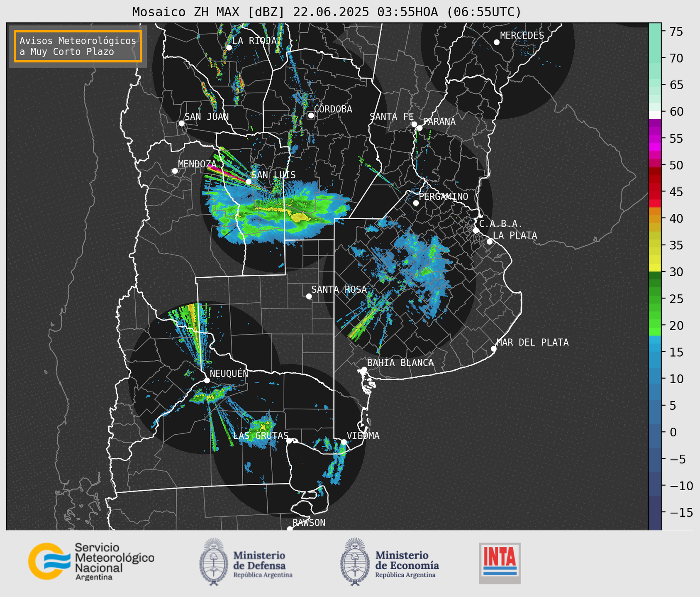
Task: Click the CÓRDOBA city label
Action: [x=333, y=109]
